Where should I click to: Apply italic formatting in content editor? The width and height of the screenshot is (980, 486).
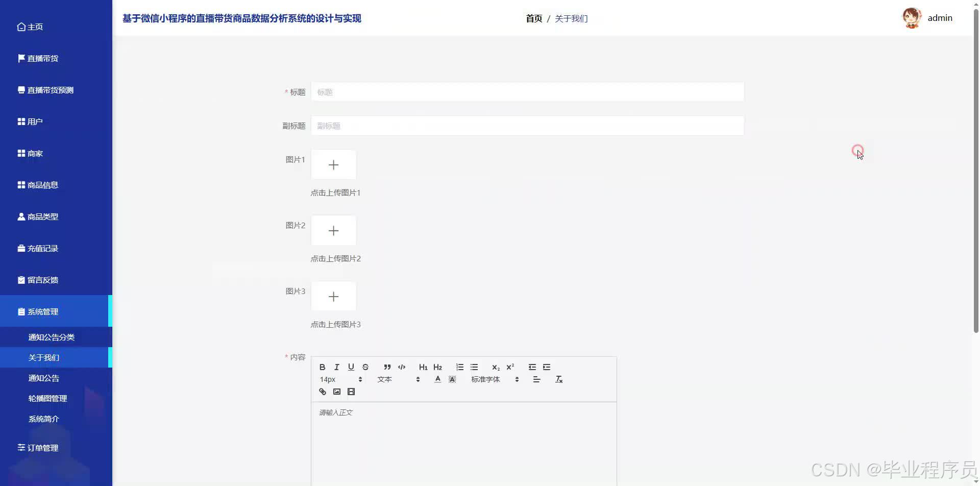[336, 367]
